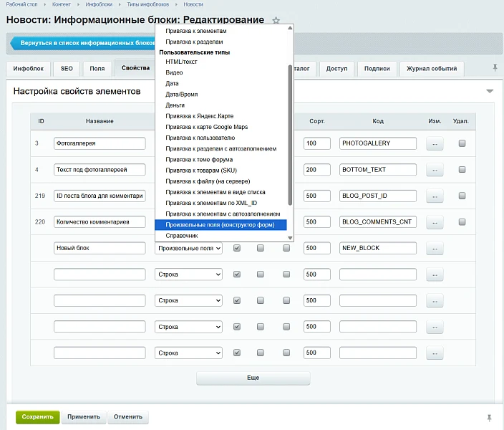The image size is (504, 430).
Task: Mark Количество комментариев property for deletion
Action: (x=462, y=221)
